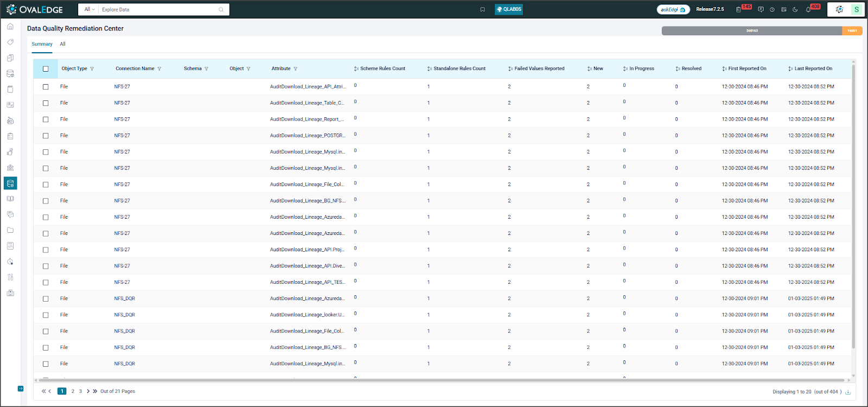Toggle dark mode moon icon
868x407 pixels.
[x=795, y=9]
